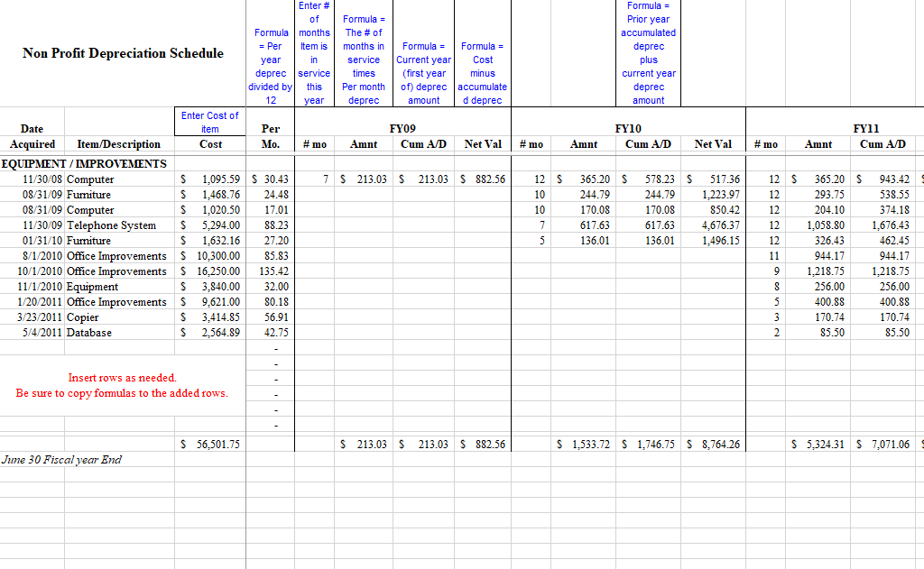The width and height of the screenshot is (924, 569).
Task: Select the "Be sure to copy formulas" reminder
Action: [122, 393]
